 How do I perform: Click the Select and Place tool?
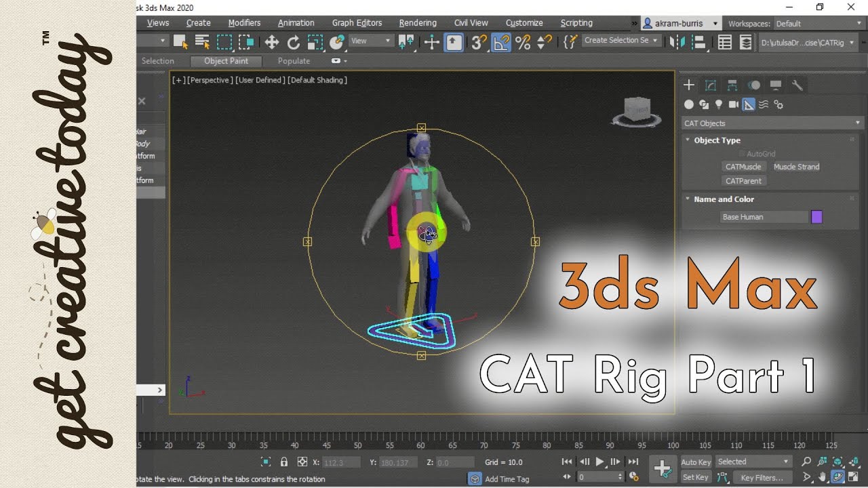(x=337, y=42)
